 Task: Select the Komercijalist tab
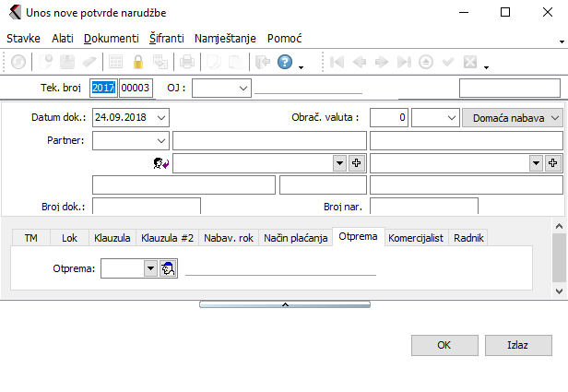(416, 238)
